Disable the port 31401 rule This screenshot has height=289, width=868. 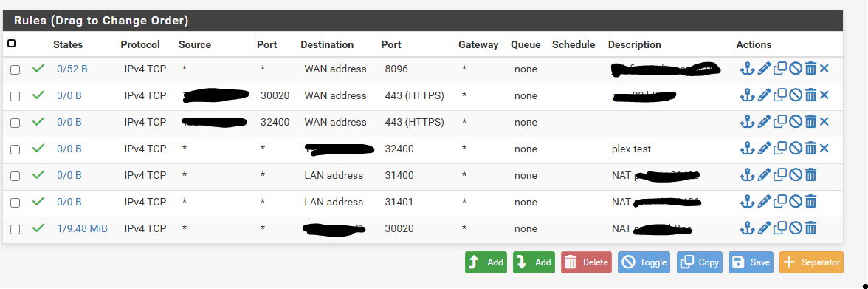click(796, 202)
